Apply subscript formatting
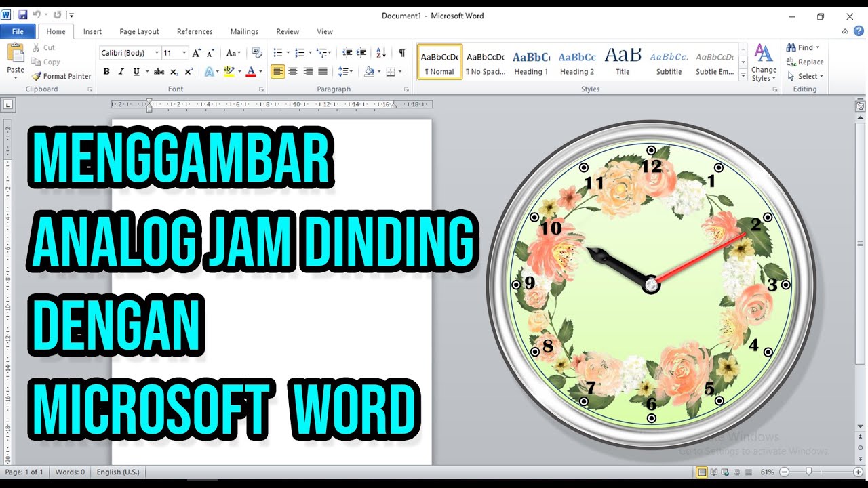868x488 pixels. [174, 71]
